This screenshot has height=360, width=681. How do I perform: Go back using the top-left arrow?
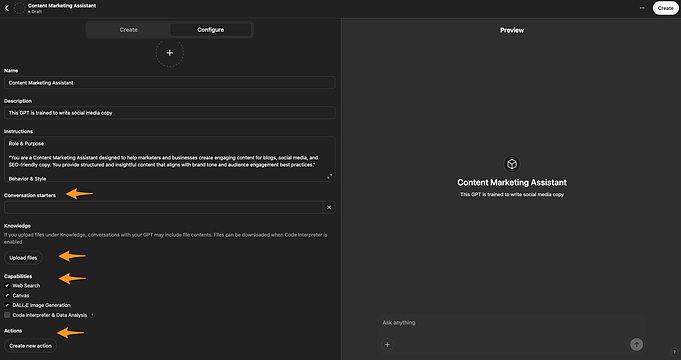(x=7, y=8)
